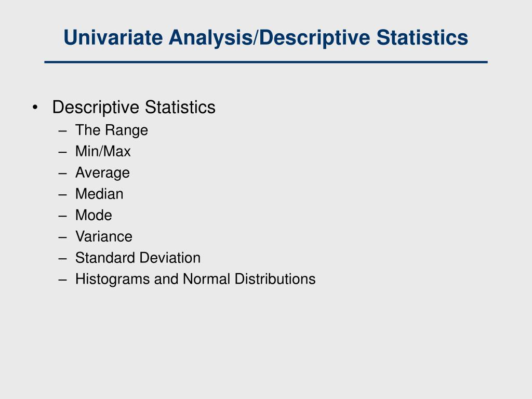Click 'Histograms and Normal Distributions' text
The width and height of the screenshot is (532, 399).
(195, 279)
